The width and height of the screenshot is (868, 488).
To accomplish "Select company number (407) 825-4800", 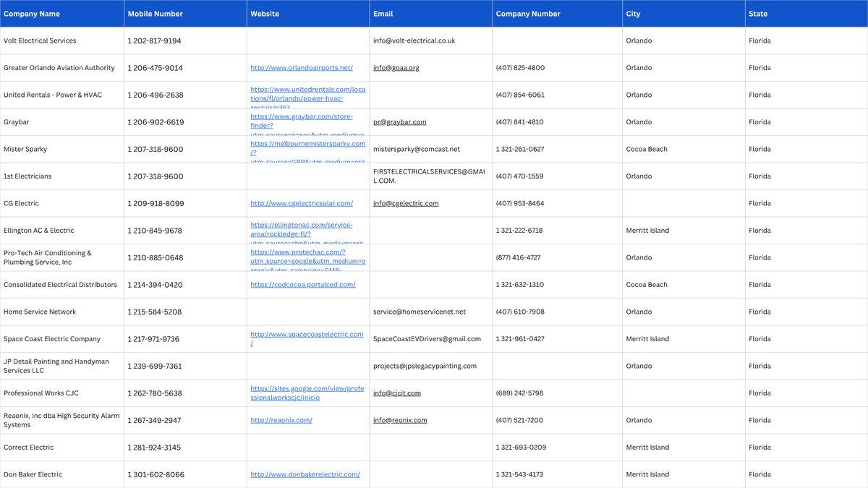I will tap(558, 68).
